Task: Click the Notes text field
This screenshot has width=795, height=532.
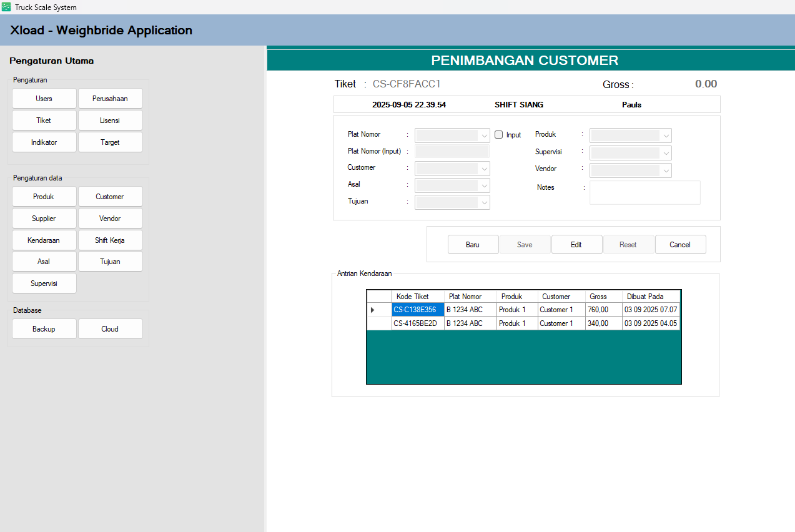Action: point(644,192)
